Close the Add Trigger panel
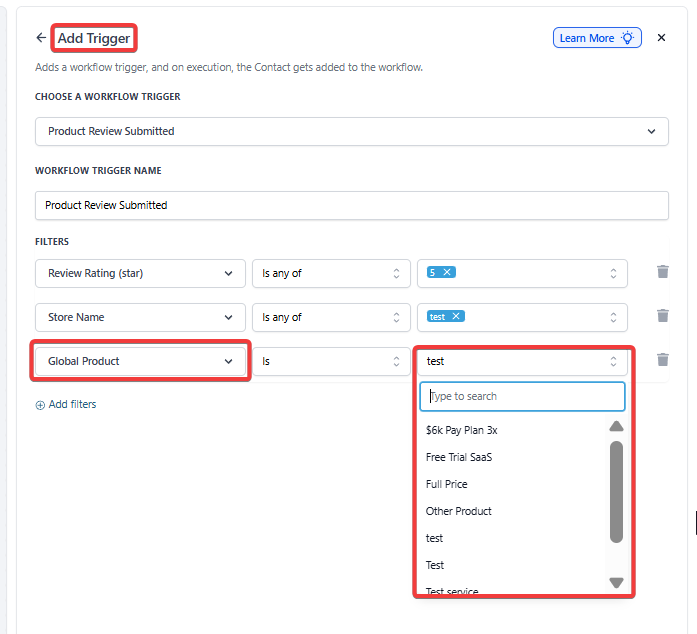The image size is (697, 634). [661, 38]
